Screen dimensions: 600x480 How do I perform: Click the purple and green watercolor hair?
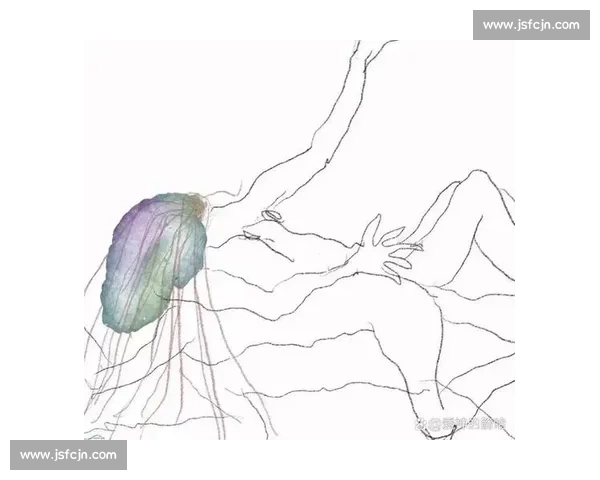[x=153, y=260]
